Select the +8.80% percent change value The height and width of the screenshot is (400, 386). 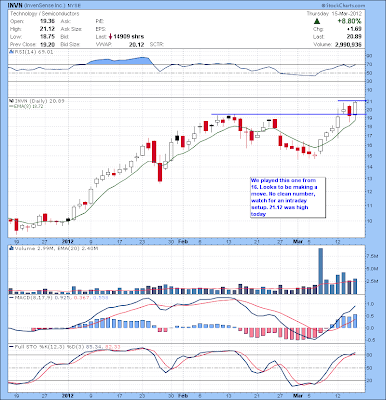click(349, 21)
